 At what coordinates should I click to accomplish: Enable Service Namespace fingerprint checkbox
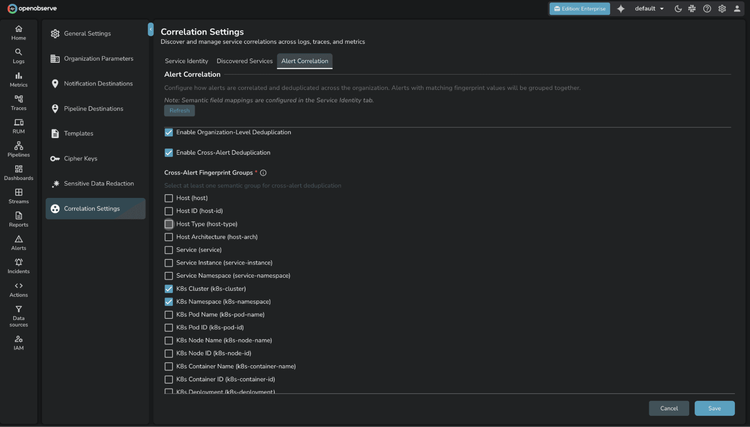(169, 276)
